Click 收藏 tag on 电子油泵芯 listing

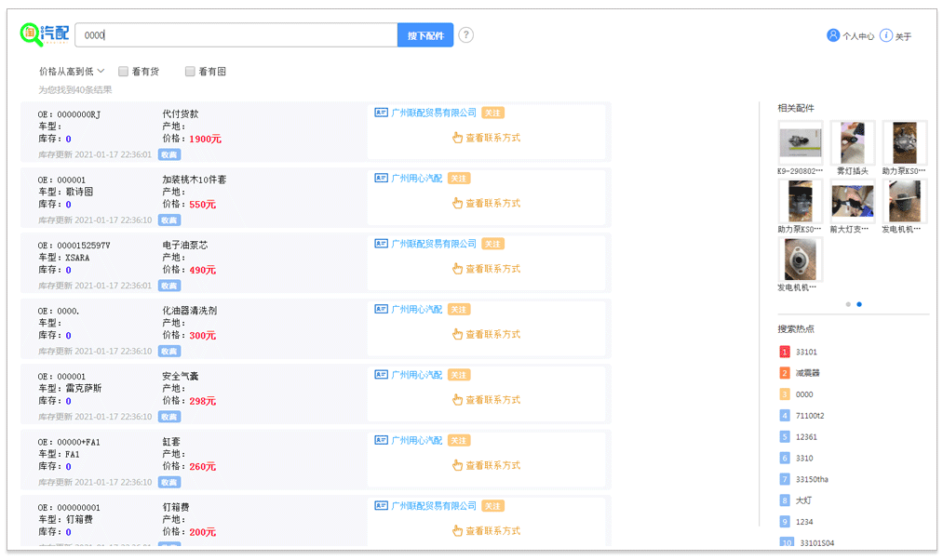pos(168,286)
